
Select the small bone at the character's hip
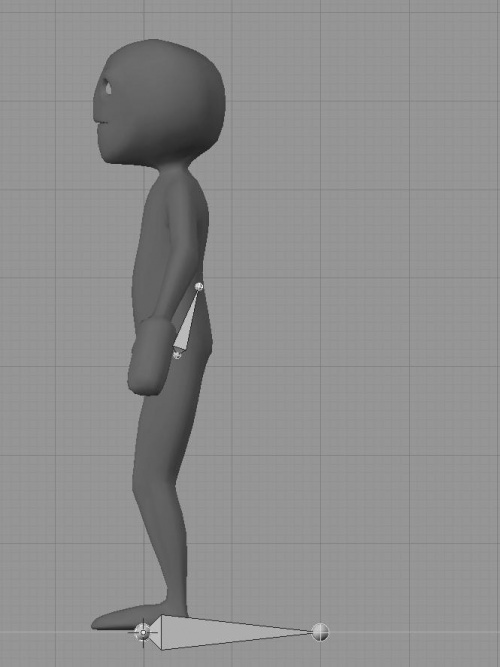186,322
